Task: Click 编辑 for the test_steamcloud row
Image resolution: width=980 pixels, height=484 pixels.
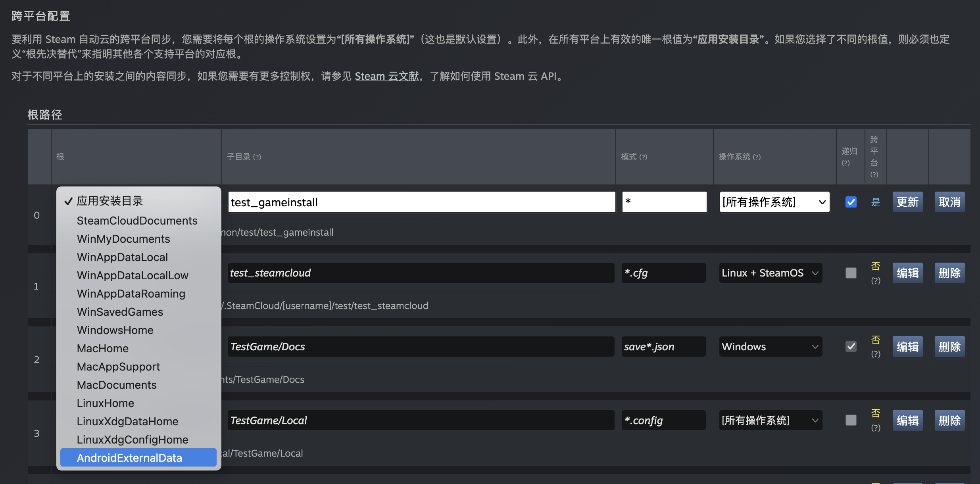Action: click(907, 273)
